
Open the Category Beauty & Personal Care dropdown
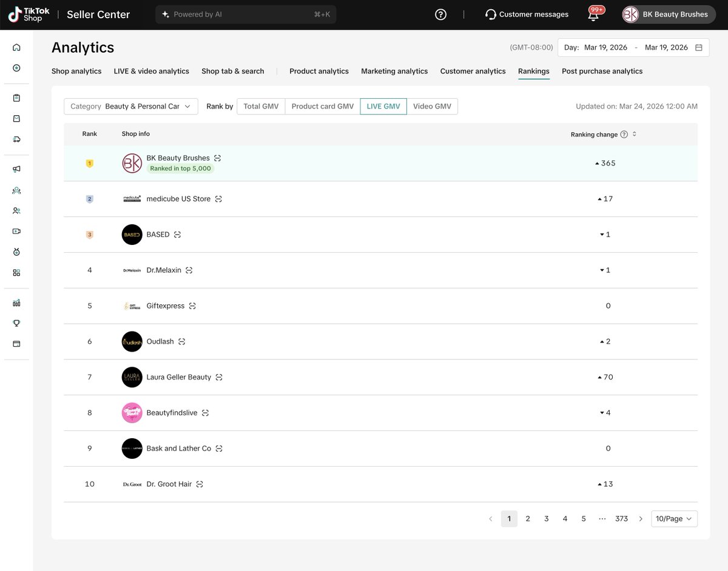(x=131, y=106)
